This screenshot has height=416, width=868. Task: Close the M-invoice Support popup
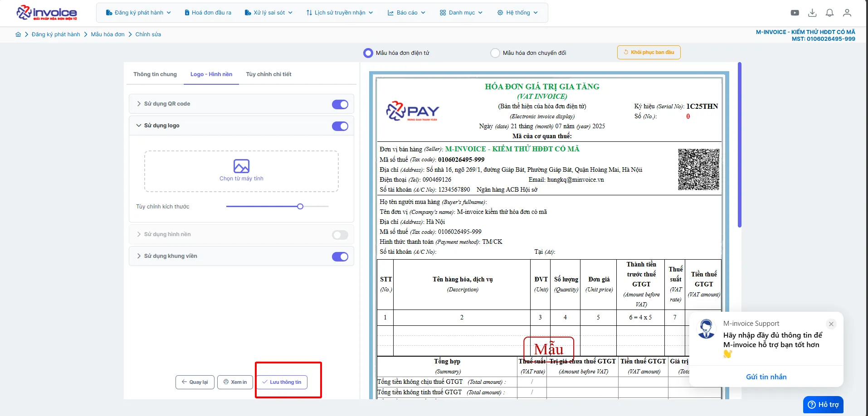(x=831, y=324)
